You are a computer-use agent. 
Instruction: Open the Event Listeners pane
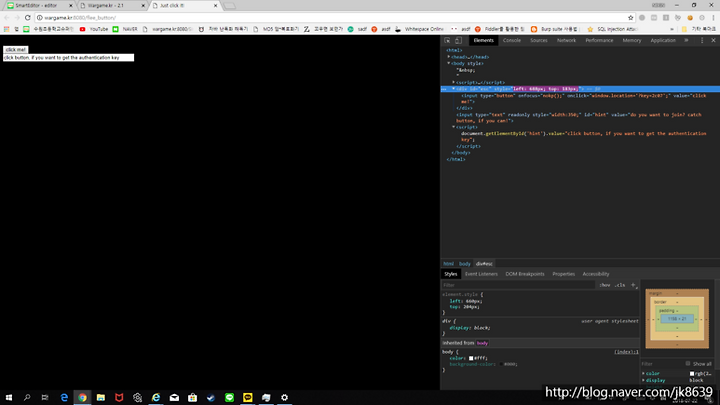(481, 274)
